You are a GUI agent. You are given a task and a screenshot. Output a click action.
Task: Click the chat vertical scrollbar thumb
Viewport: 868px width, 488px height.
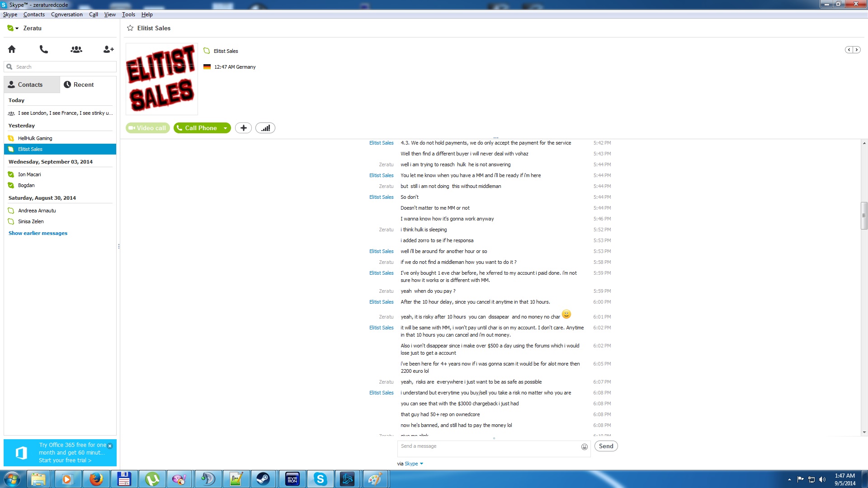pyautogui.click(x=864, y=216)
